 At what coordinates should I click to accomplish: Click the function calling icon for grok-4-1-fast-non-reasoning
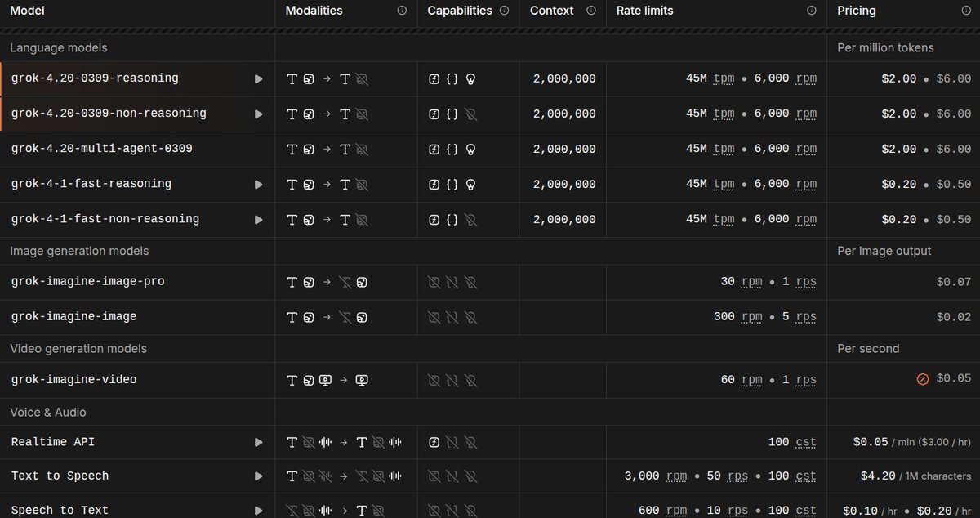(434, 220)
